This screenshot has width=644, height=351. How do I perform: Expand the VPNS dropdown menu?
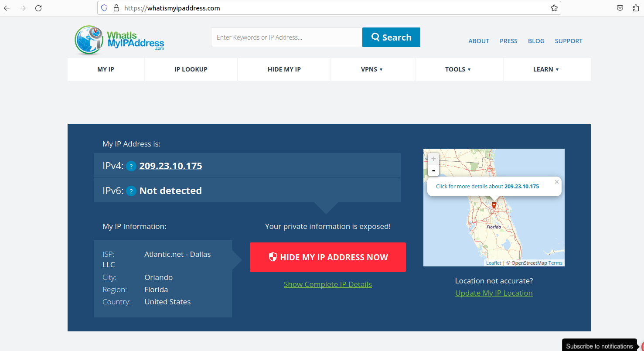(371, 69)
